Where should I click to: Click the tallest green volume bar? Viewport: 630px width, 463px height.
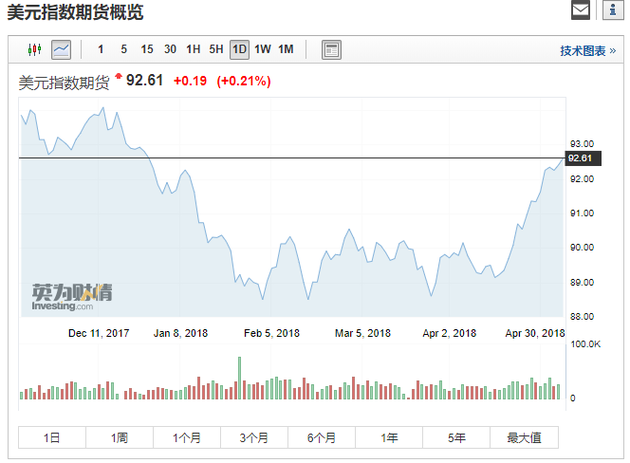[x=240, y=379]
